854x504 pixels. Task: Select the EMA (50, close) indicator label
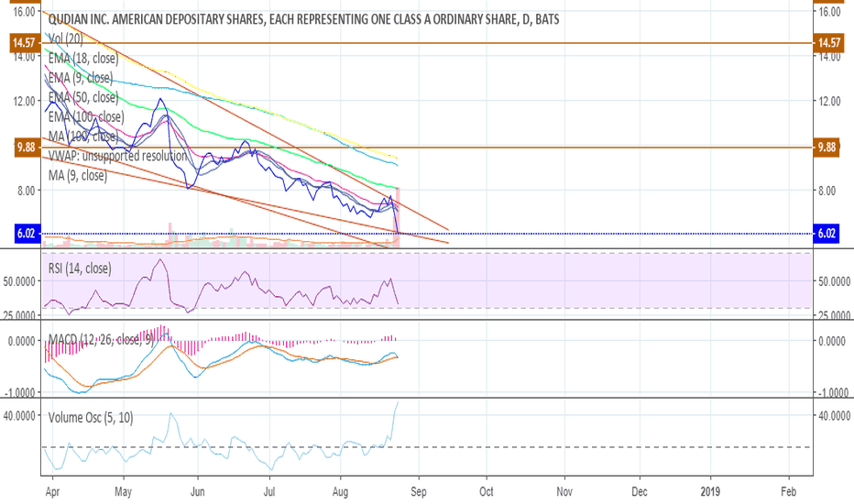coord(83,97)
